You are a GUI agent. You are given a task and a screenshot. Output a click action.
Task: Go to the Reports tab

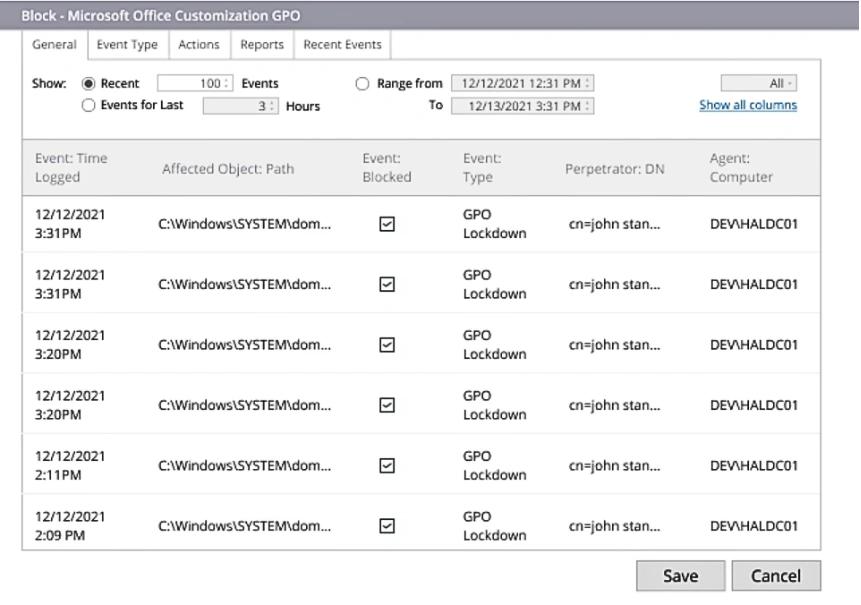pos(262,44)
